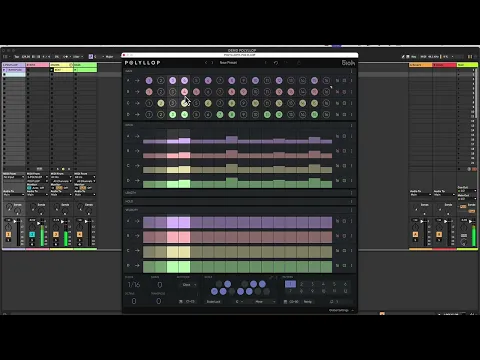
Task: Toggle Gate row D step 3
Action: tap(173, 115)
